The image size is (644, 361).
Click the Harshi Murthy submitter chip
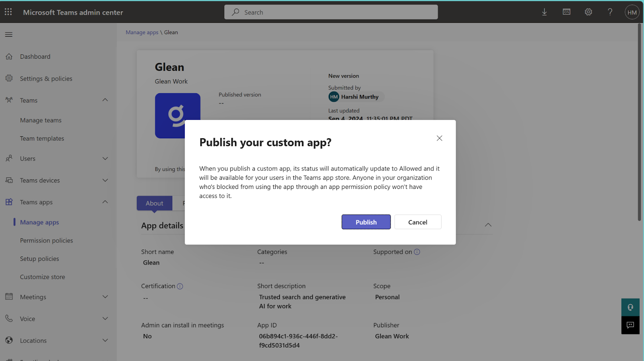356,97
